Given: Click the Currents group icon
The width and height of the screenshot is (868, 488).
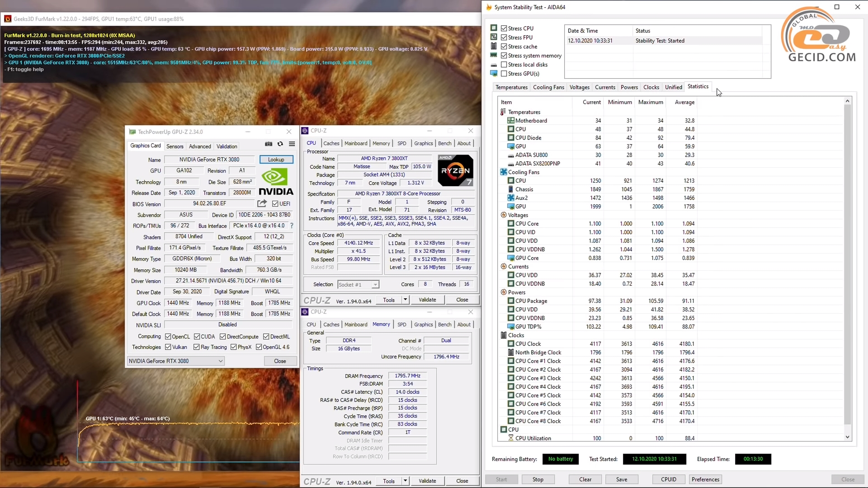Looking at the screenshot, I should point(504,267).
